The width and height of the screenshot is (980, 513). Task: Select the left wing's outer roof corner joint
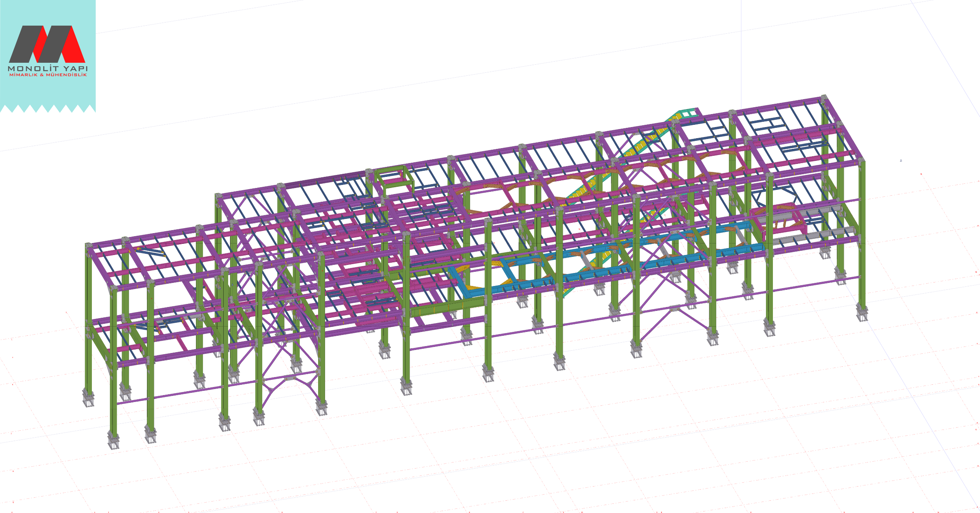pos(88,246)
